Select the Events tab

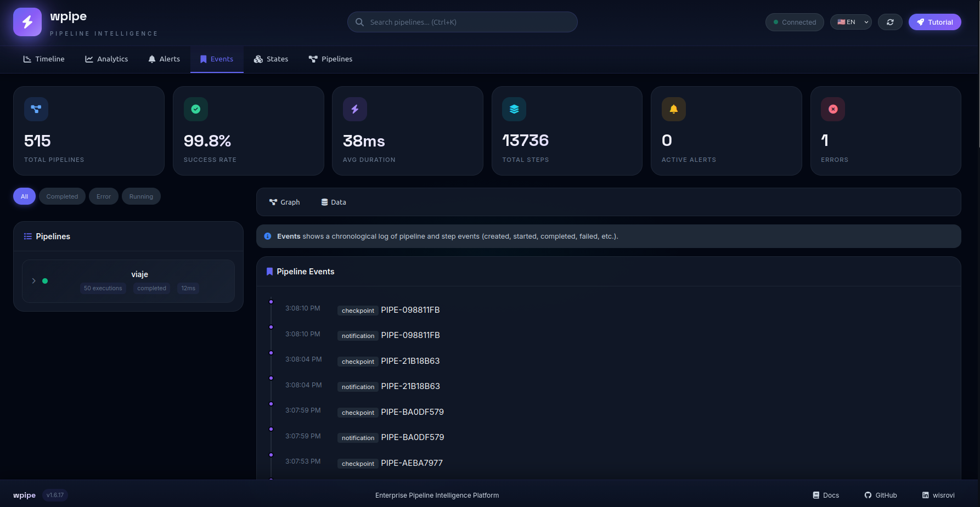pyautogui.click(x=217, y=59)
